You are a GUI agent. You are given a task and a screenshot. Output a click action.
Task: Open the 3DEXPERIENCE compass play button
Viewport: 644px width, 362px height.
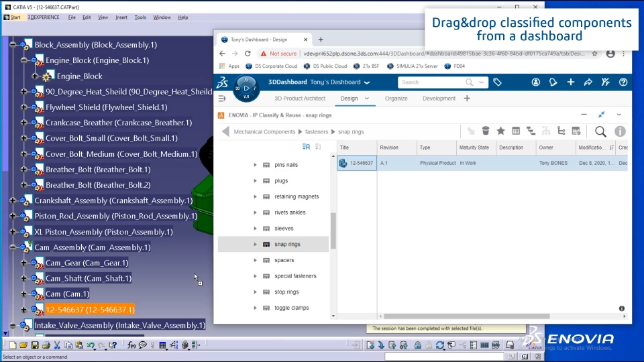(246, 88)
